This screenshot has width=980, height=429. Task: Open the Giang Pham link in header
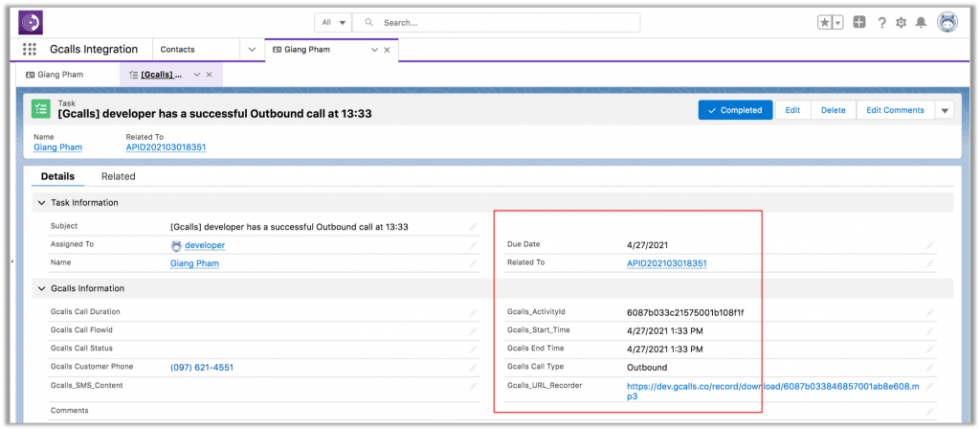pyautogui.click(x=57, y=147)
